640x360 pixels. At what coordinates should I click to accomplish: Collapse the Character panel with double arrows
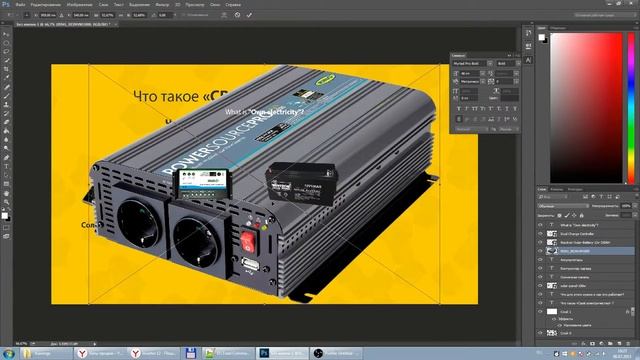pyautogui.click(x=509, y=56)
